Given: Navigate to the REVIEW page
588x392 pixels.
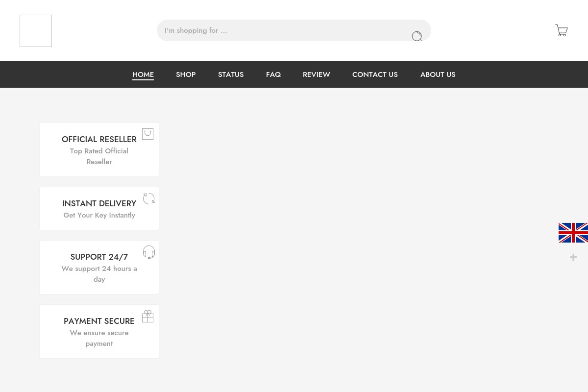Looking at the screenshot, I should point(317,74).
